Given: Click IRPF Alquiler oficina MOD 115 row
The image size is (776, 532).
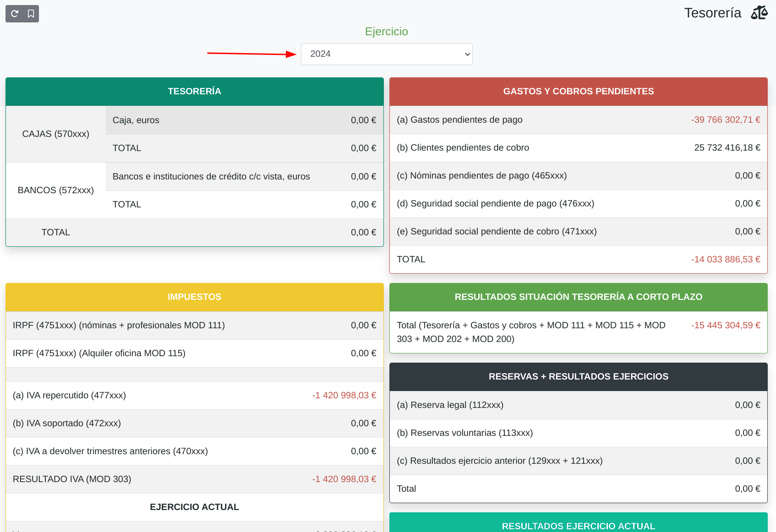Looking at the screenshot, I should [x=195, y=353].
